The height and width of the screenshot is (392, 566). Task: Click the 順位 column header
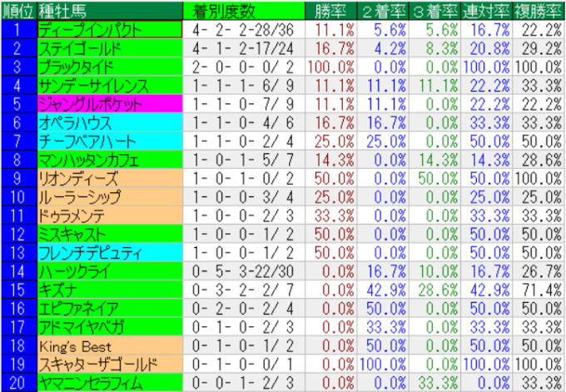(17, 11)
